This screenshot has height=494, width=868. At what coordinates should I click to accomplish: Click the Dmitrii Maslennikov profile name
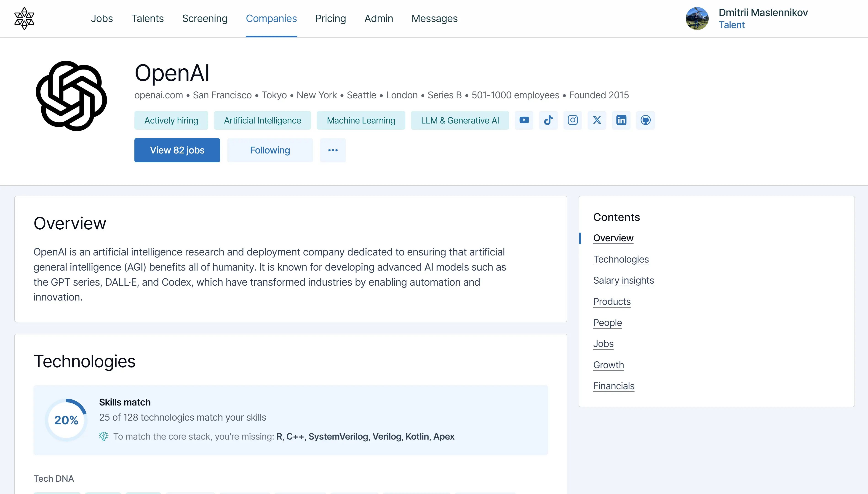[763, 13]
